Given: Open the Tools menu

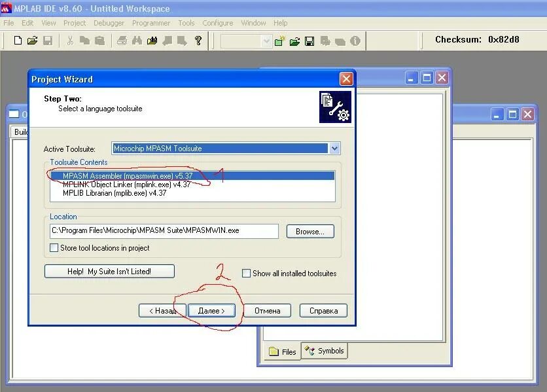Looking at the screenshot, I should pyautogui.click(x=186, y=23).
